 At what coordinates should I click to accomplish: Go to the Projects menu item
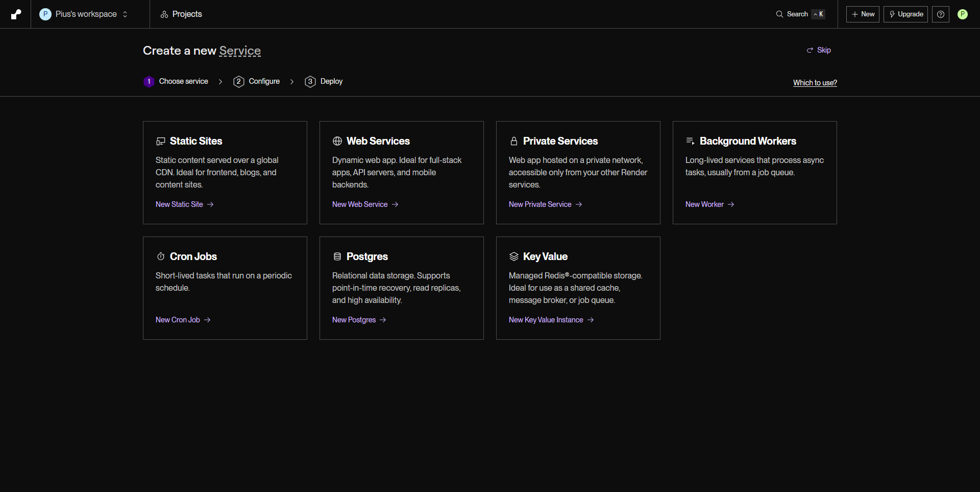click(181, 14)
